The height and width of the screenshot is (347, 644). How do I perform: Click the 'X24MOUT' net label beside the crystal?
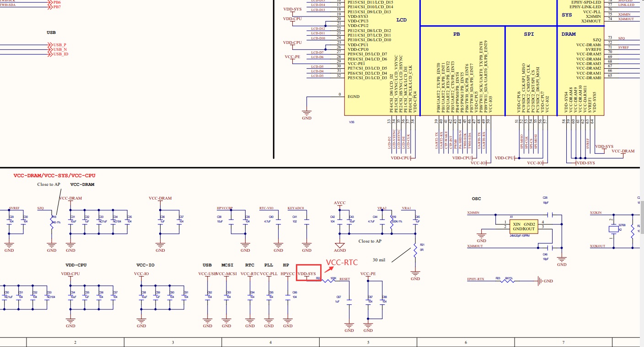[474, 246]
